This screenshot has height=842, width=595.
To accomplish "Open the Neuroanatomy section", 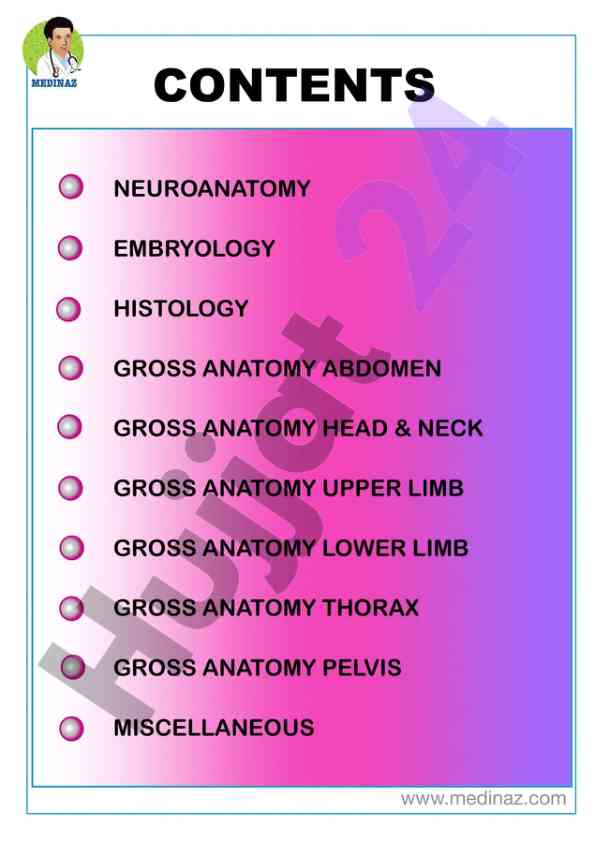I will coord(212,188).
